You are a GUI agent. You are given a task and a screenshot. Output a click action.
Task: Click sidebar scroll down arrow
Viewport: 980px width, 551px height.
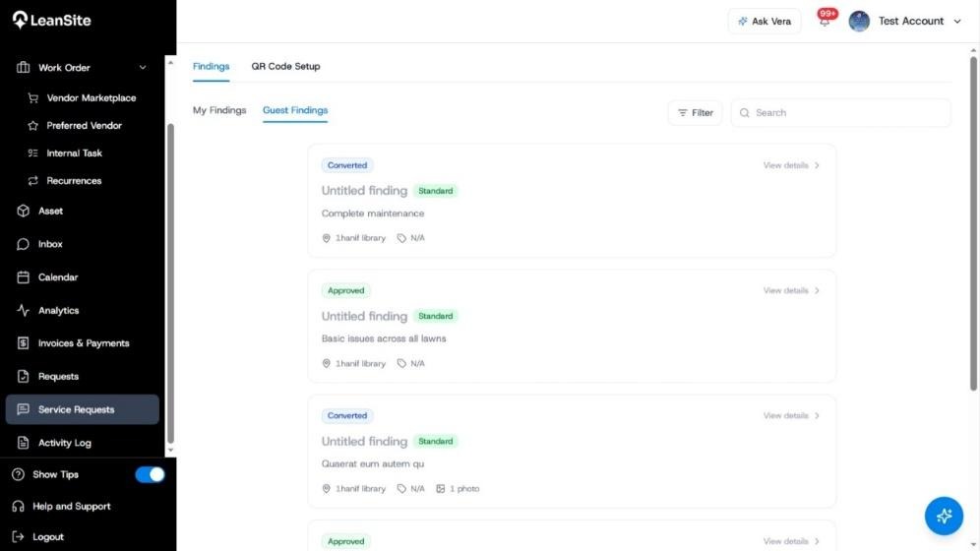click(x=170, y=450)
